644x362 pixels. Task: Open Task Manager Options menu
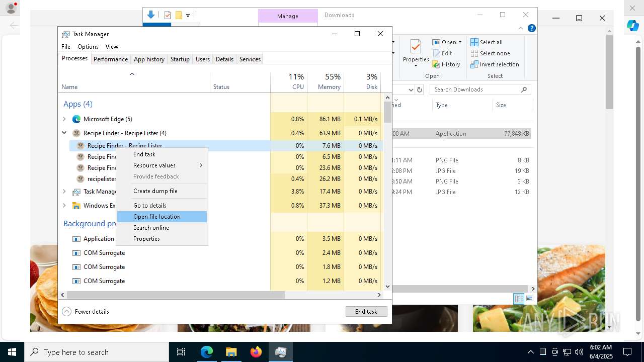pyautogui.click(x=88, y=47)
